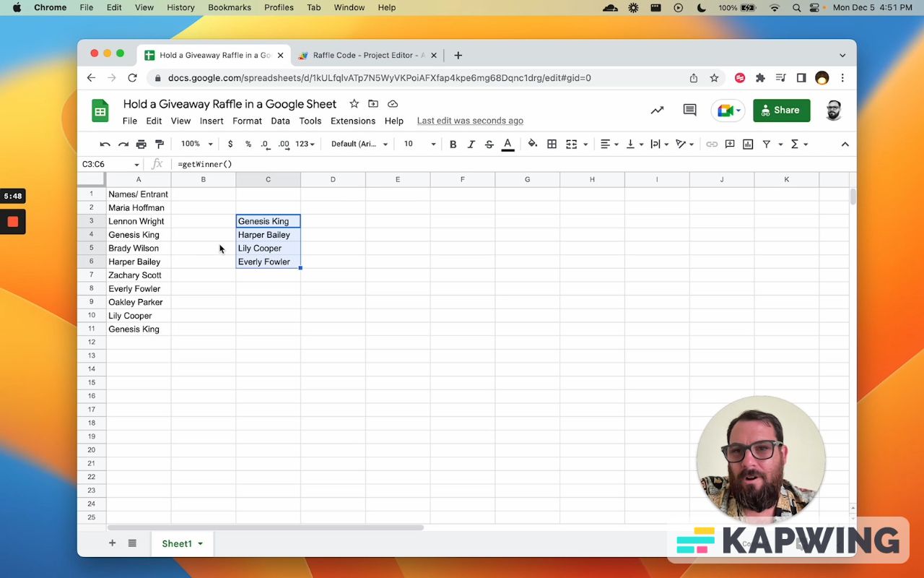Collapse the toolbar with the up chevron

(x=845, y=144)
